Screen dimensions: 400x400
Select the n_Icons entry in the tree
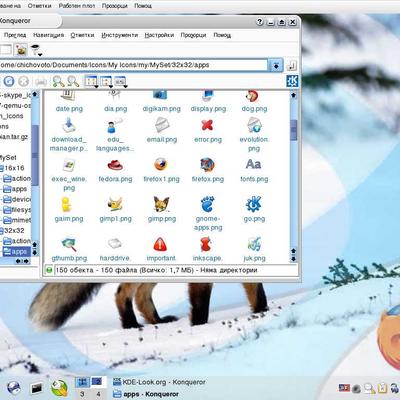pos(11,116)
